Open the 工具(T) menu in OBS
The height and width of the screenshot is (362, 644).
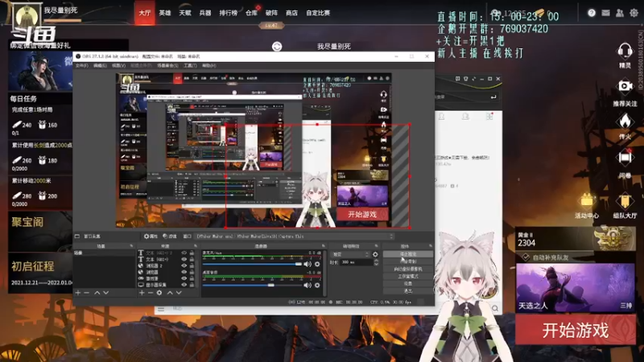tap(190, 66)
